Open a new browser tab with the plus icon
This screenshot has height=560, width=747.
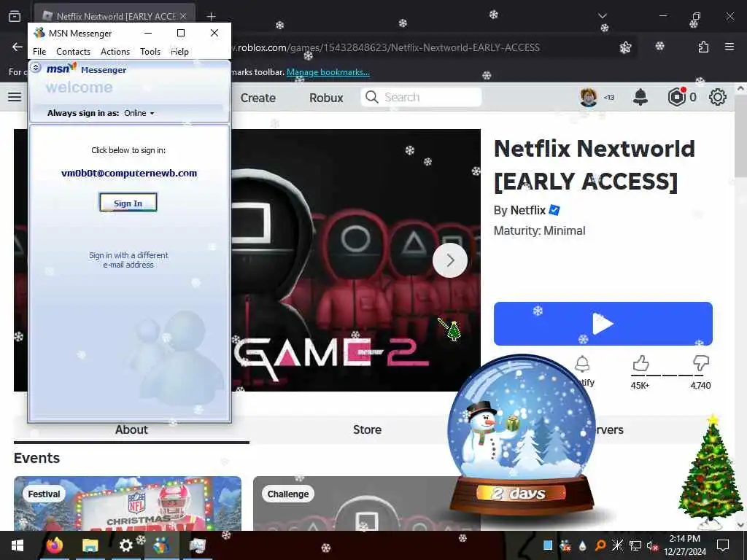[211, 17]
